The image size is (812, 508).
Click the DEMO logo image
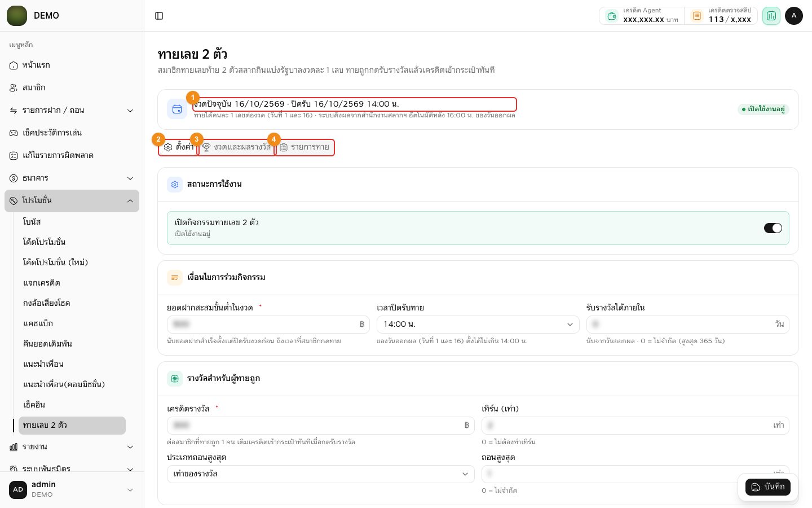17,16
